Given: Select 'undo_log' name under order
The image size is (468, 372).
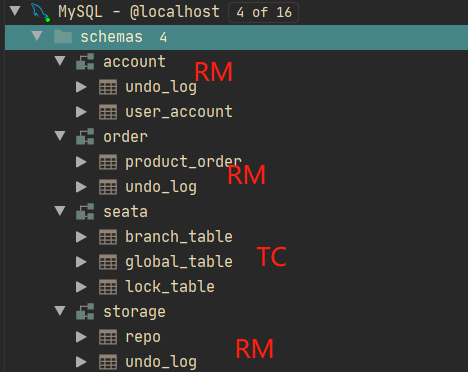Looking at the screenshot, I should click(x=161, y=188).
